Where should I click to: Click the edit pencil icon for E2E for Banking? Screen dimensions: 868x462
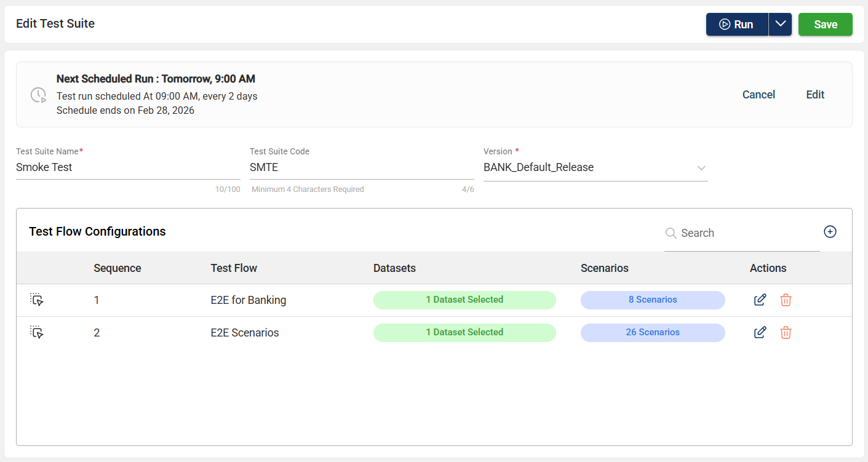(760, 300)
